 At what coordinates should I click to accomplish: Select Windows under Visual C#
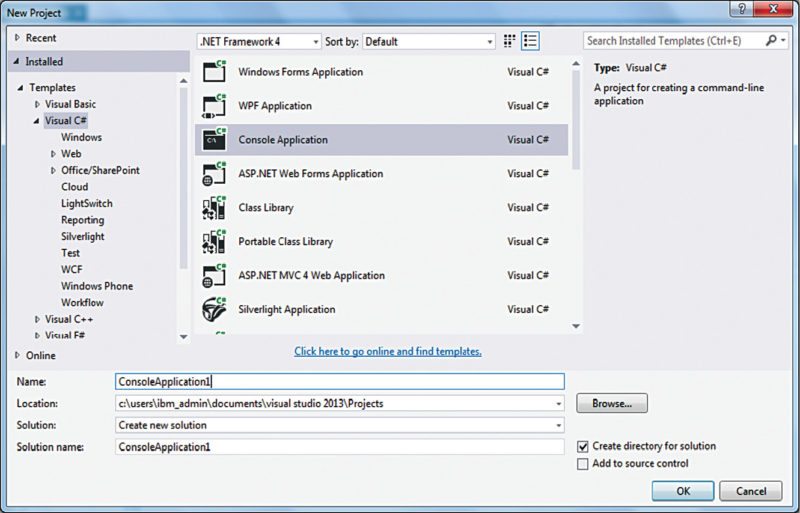click(81, 137)
